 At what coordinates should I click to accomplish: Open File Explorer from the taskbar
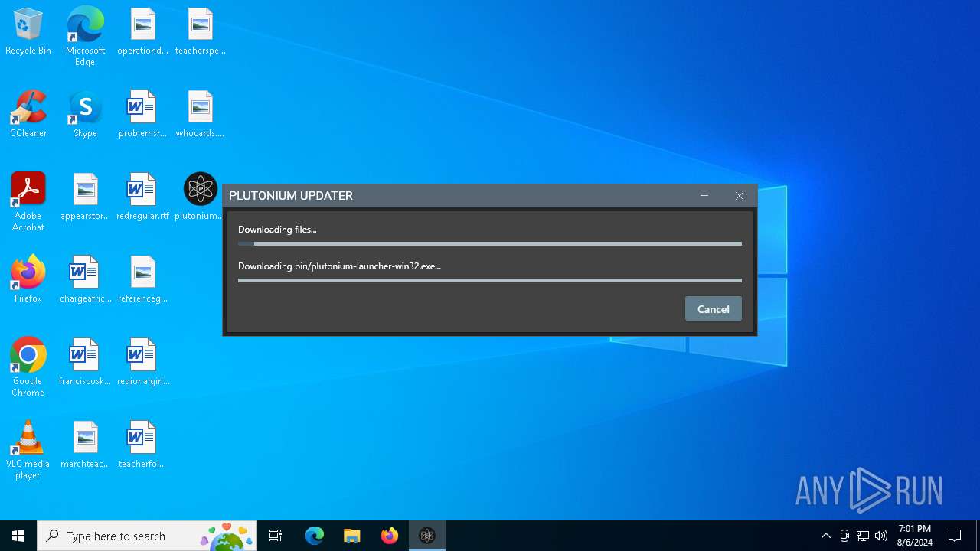351,536
